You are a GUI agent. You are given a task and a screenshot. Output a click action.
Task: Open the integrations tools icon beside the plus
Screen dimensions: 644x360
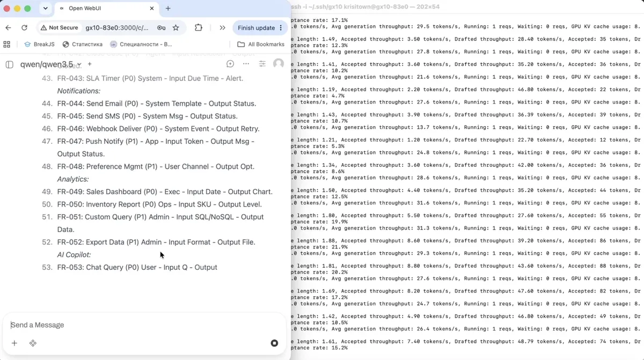(x=33, y=343)
